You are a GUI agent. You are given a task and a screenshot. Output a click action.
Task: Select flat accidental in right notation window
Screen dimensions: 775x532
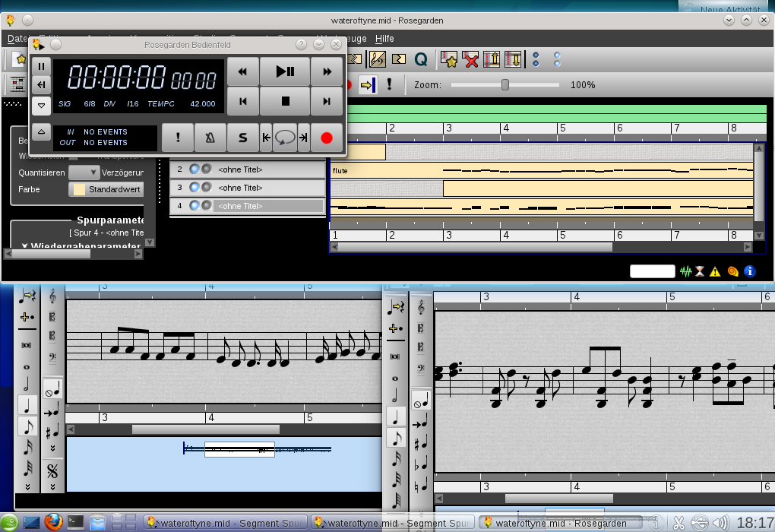pyautogui.click(x=421, y=465)
